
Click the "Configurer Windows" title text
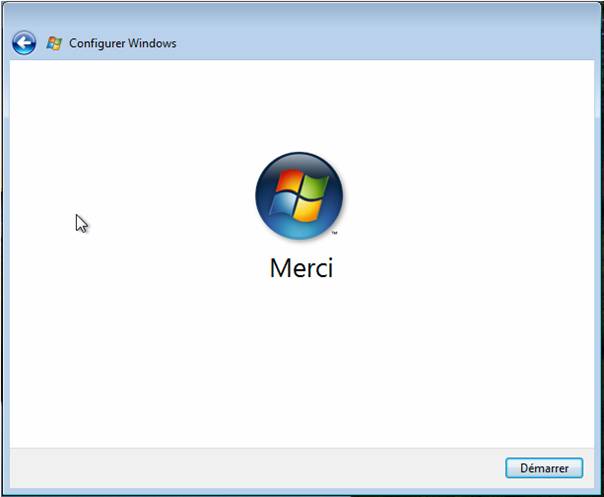[122, 44]
